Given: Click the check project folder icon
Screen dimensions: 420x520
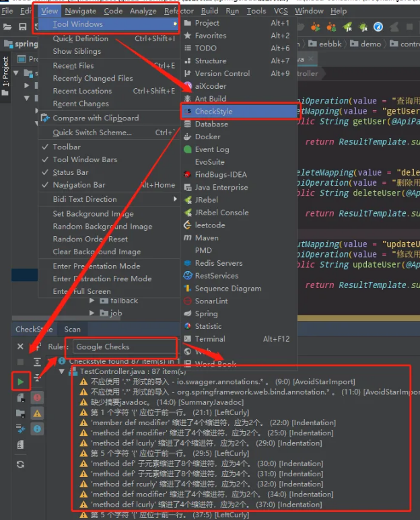Looking at the screenshot, I should point(20,413).
